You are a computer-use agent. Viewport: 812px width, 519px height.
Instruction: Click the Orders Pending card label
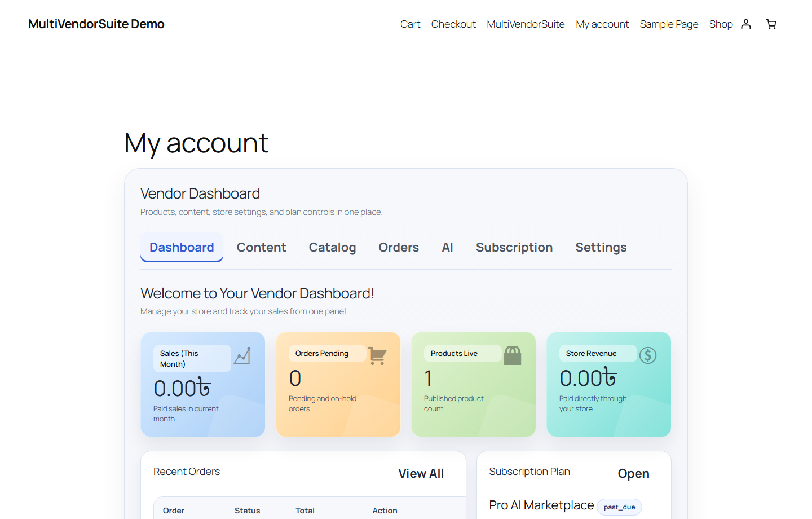(x=328, y=353)
